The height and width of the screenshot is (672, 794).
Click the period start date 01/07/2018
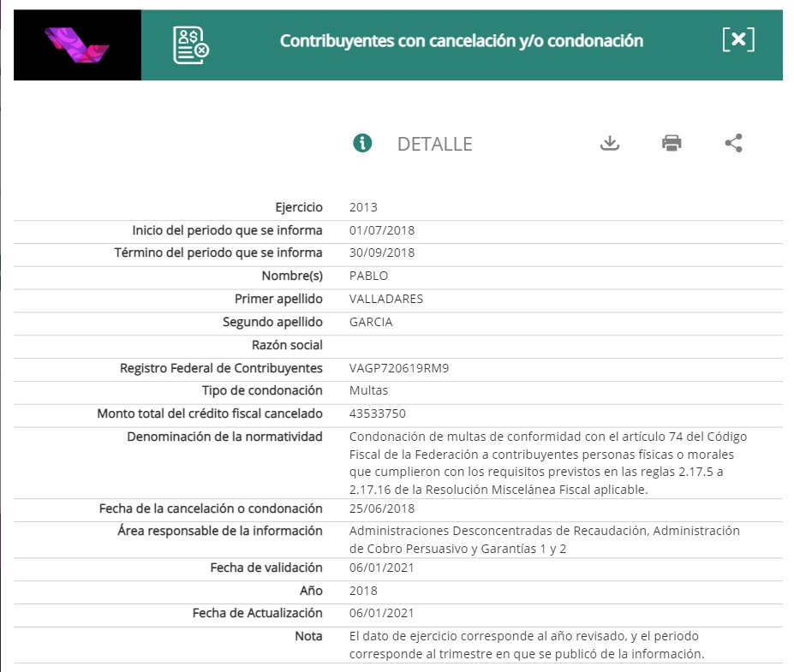tap(382, 230)
